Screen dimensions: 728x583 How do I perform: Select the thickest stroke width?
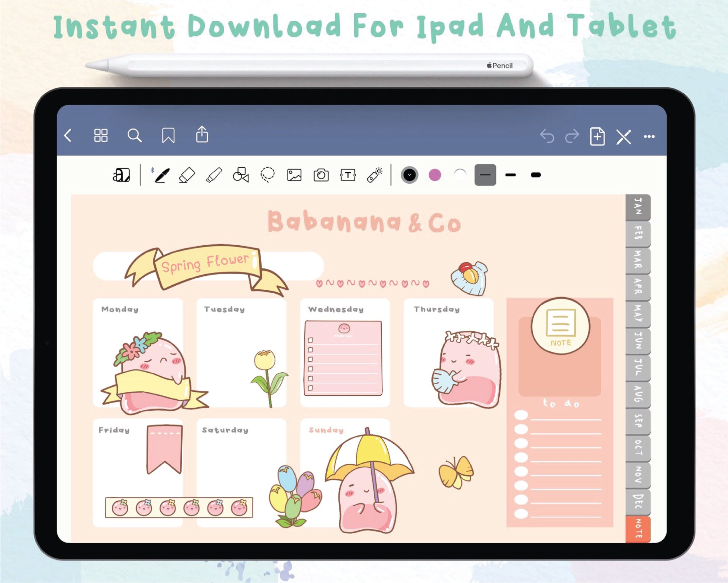[x=536, y=175]
